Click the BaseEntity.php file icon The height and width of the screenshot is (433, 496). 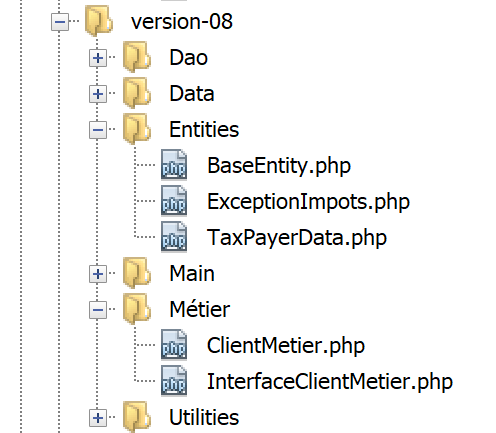tap(174, 165)
